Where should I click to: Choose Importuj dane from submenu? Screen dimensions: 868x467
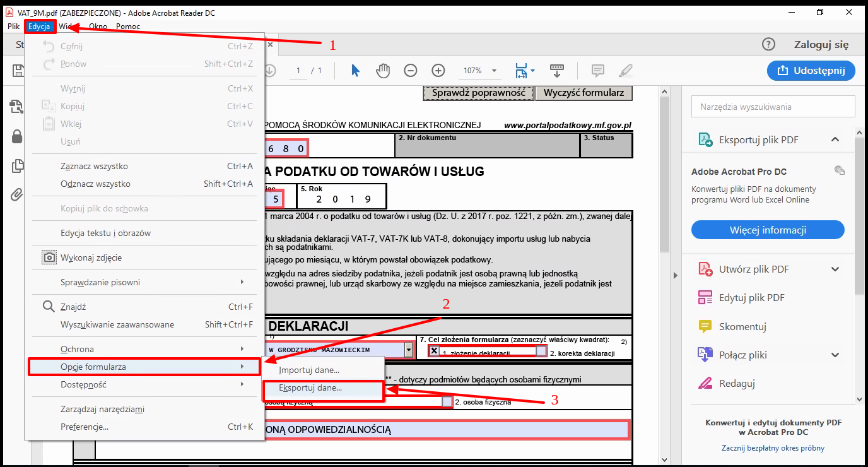pyautogui.click(x=322, y=370)
